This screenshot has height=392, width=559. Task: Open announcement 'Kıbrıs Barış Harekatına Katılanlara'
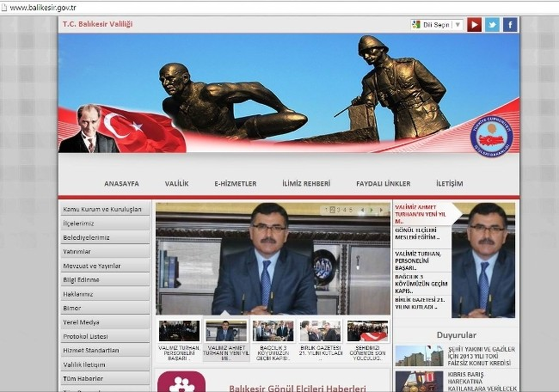coord(482,381)
